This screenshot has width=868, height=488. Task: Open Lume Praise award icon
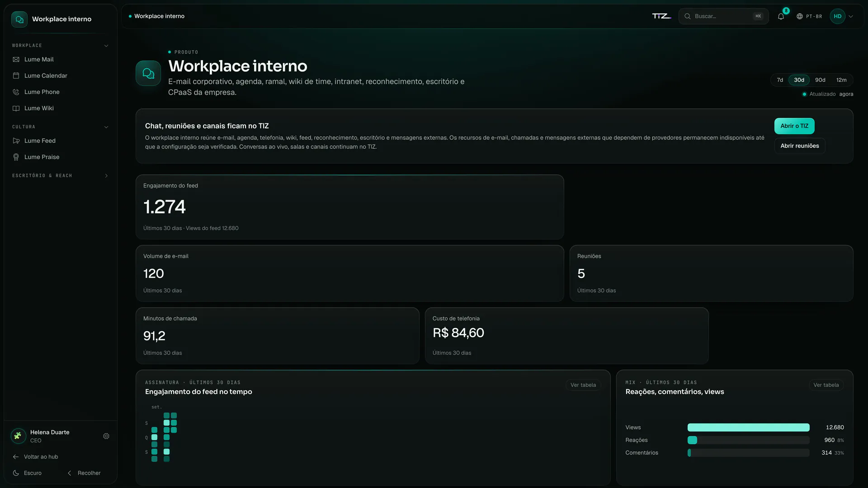16,157
